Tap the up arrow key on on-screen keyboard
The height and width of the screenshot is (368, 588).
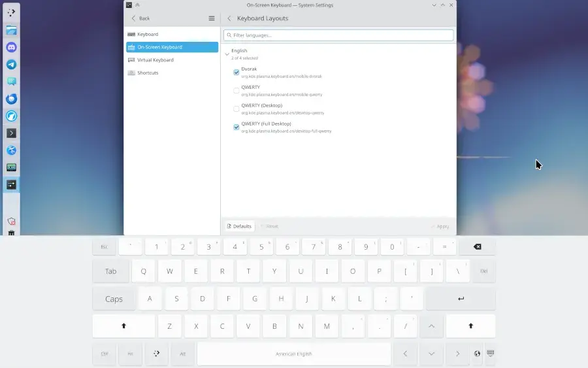tap(431, 326)
